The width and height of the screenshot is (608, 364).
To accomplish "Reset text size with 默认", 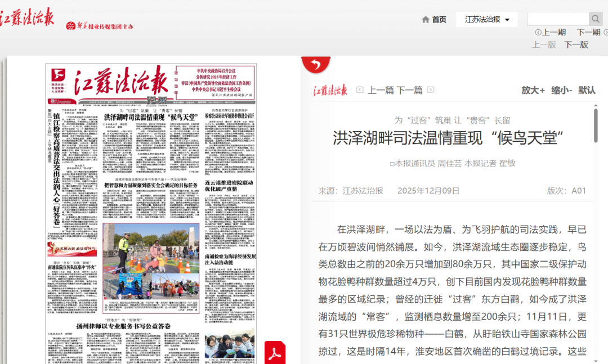I will tap(587, 90).
